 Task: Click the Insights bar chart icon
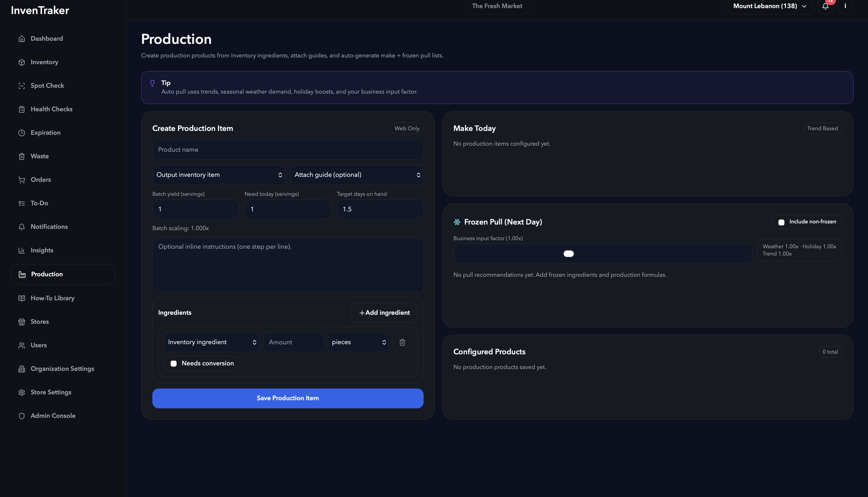point(21,251)
